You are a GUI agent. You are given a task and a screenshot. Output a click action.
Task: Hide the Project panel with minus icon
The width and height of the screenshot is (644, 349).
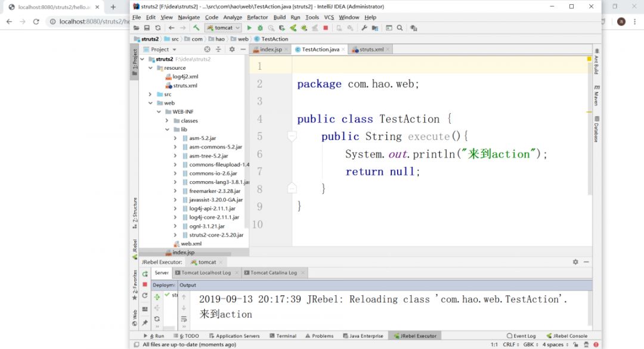click(x=243, y=49)
